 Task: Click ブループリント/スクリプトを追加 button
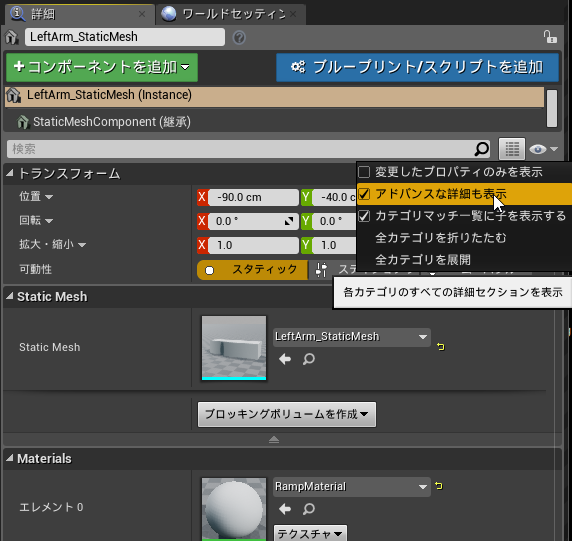(x=417, y=67)
